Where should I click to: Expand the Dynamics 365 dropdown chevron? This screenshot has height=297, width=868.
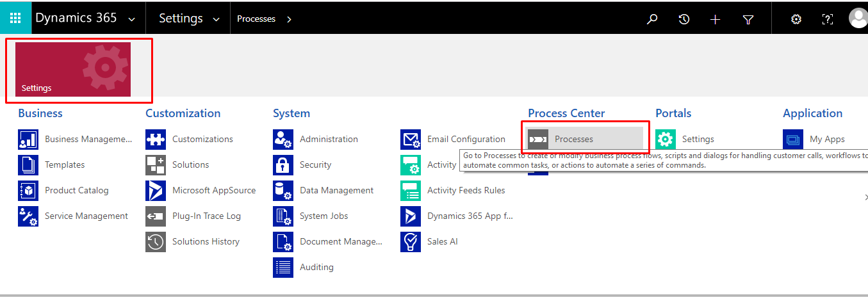131,19
